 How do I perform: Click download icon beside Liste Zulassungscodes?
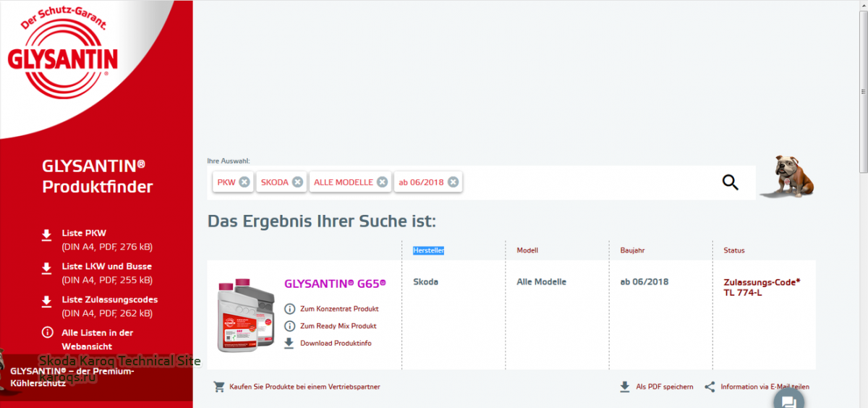47,301
